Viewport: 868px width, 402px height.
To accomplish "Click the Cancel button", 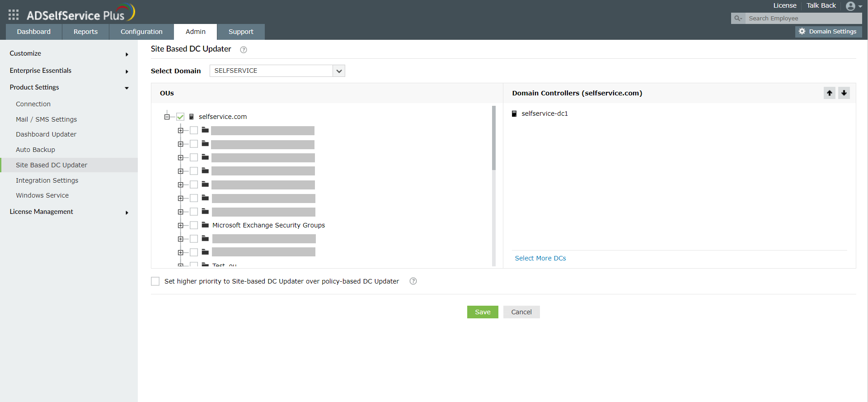I will [521, 312].
